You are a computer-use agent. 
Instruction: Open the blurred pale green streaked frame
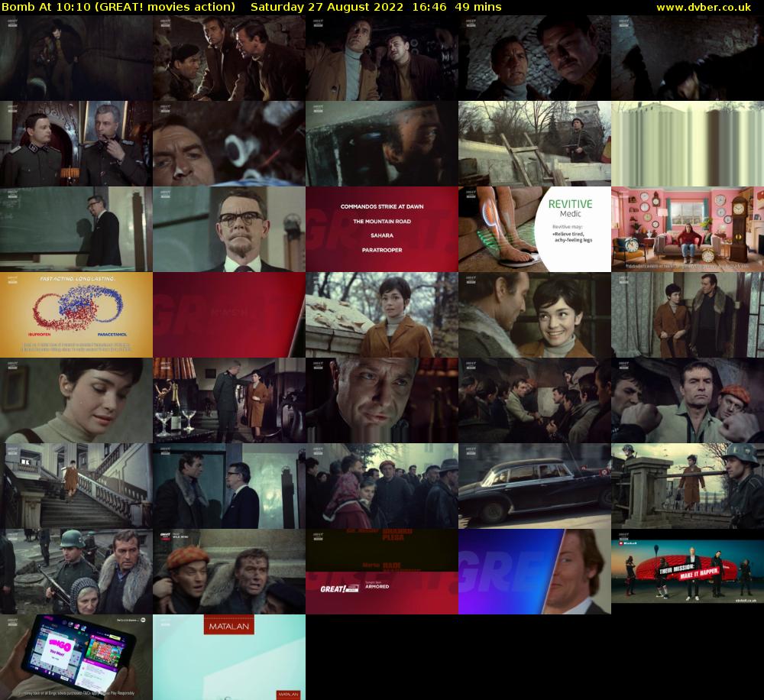[x=688, y=144]
